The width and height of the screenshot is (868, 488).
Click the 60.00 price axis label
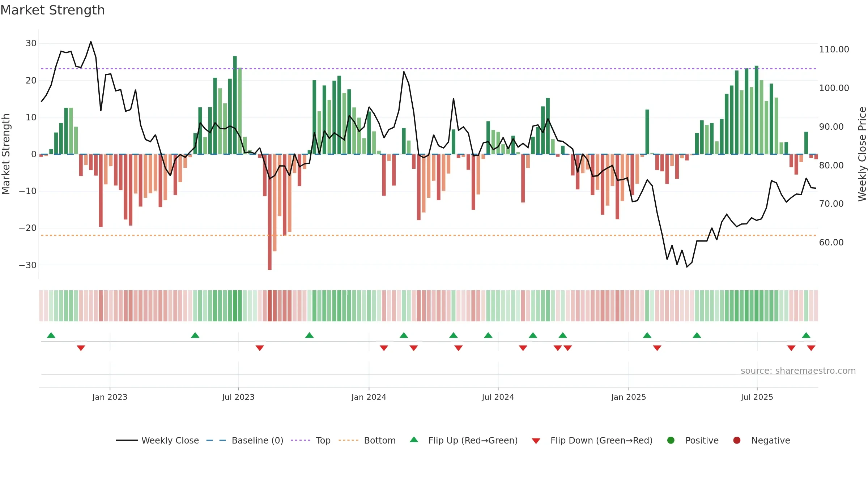pyautogui.click(x=831, y=242)
